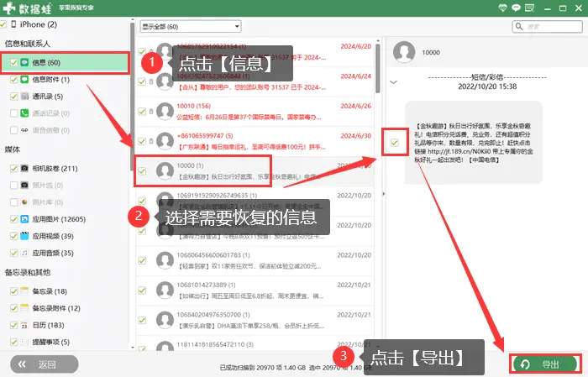Click avatar of 10010 (156) conversation

[165, 112]
